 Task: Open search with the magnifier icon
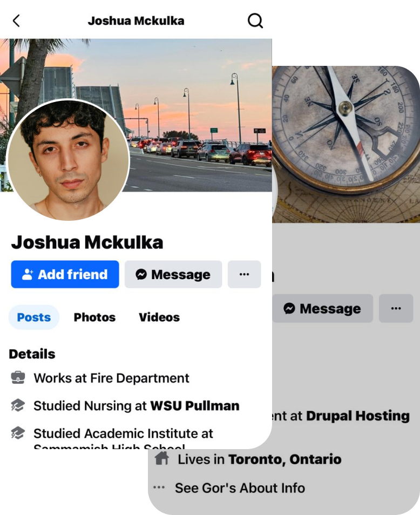pos(255,21)
